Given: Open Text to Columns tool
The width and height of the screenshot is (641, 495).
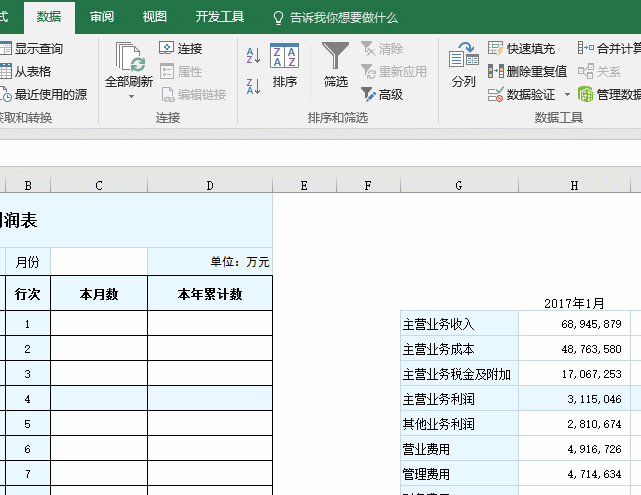Looking at the screenshot, I should click(x=464, y=66).
